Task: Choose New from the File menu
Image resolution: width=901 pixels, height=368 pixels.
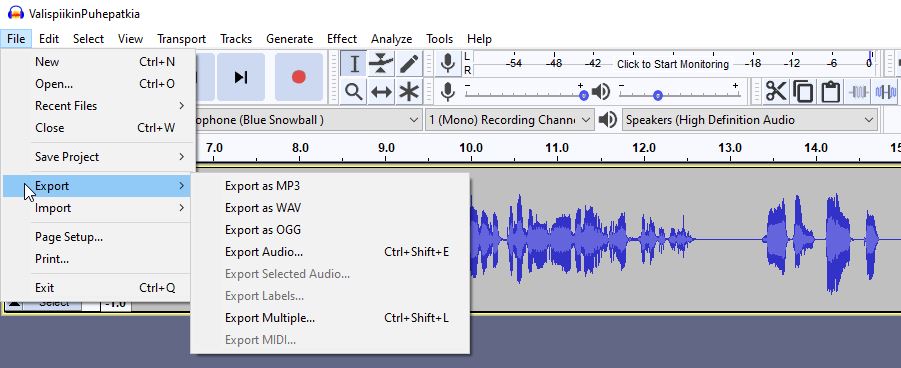Action: [97, 62]
